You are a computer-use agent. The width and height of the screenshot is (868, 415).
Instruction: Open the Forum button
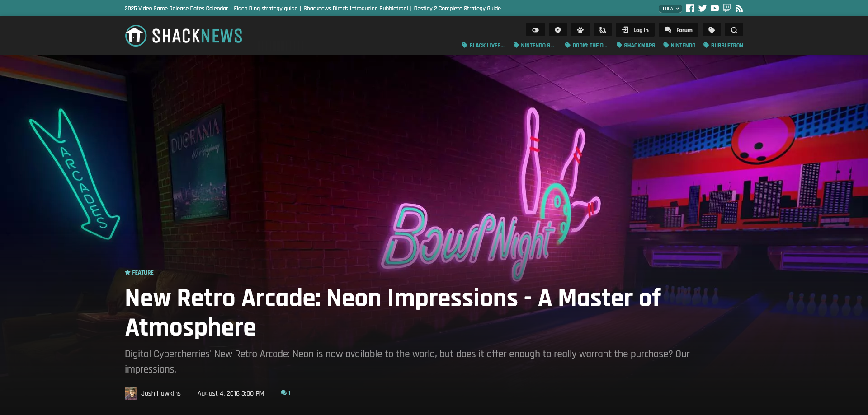click(679, 30)
